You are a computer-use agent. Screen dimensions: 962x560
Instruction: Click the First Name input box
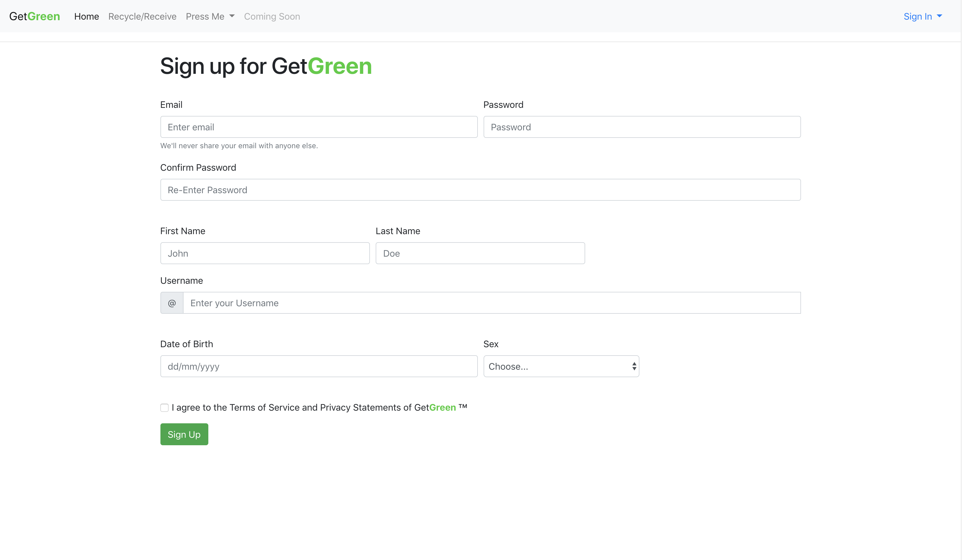pos(265,253)
